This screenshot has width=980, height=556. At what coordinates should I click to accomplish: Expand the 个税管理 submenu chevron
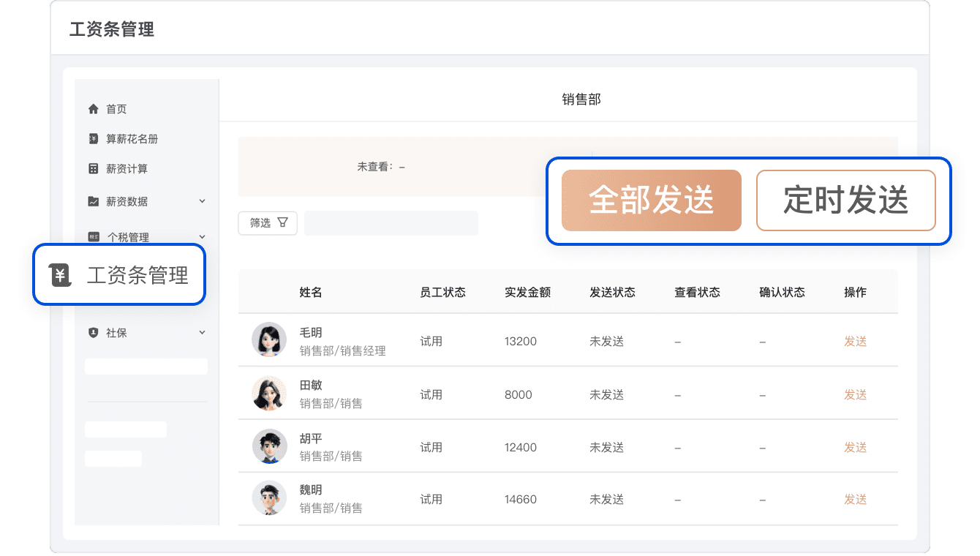[203, 236]
